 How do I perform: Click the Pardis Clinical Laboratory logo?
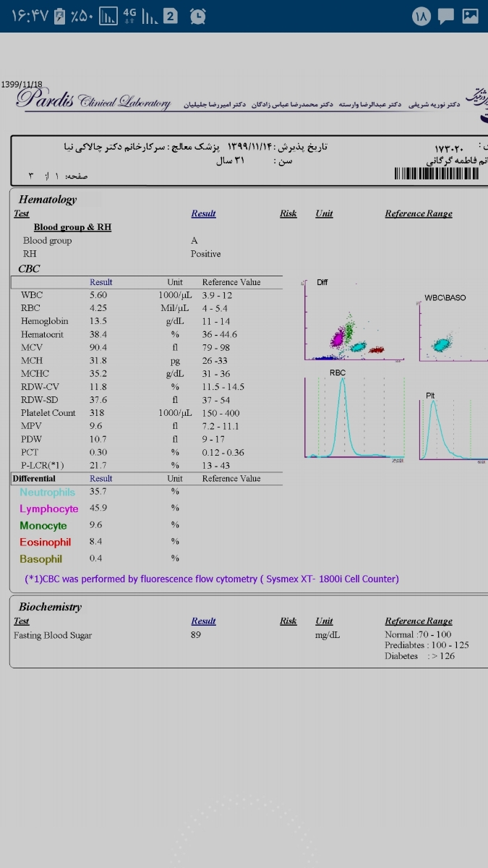pos(93,101)
